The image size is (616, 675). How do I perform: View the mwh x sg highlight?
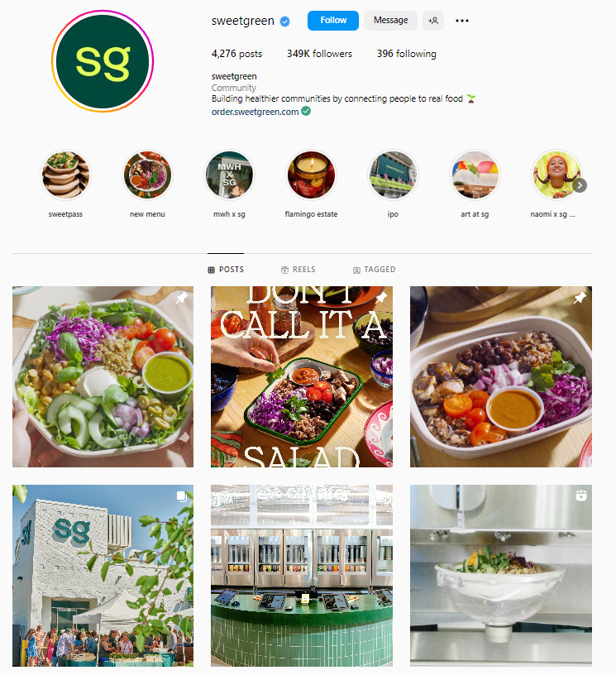tap(229, 175)
